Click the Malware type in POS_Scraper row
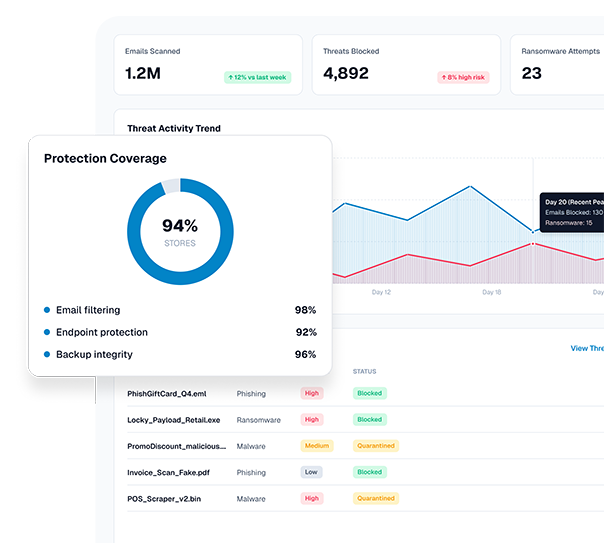The image size is (604, 543). [251, 499]
